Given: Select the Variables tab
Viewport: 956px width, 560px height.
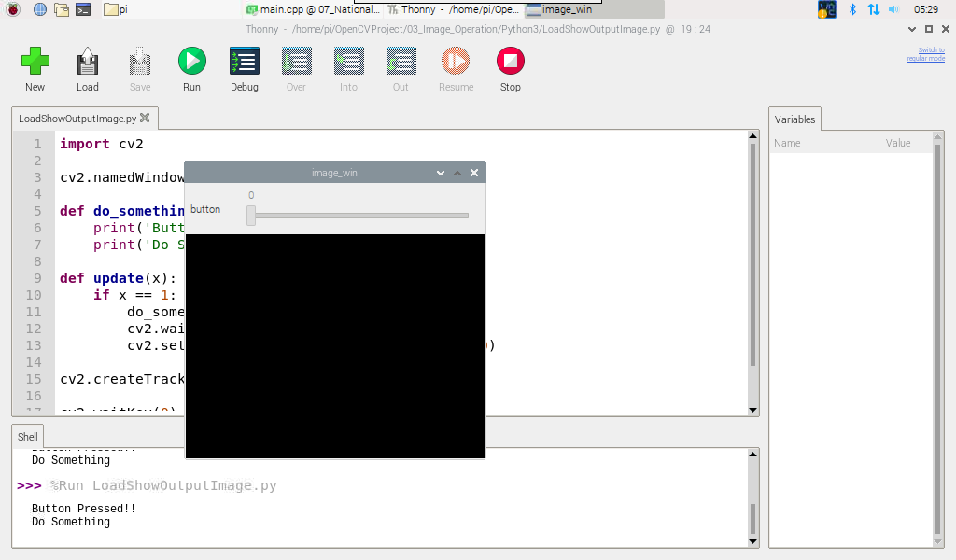Looking at the screenshot, I should click(x=794, y=119).
